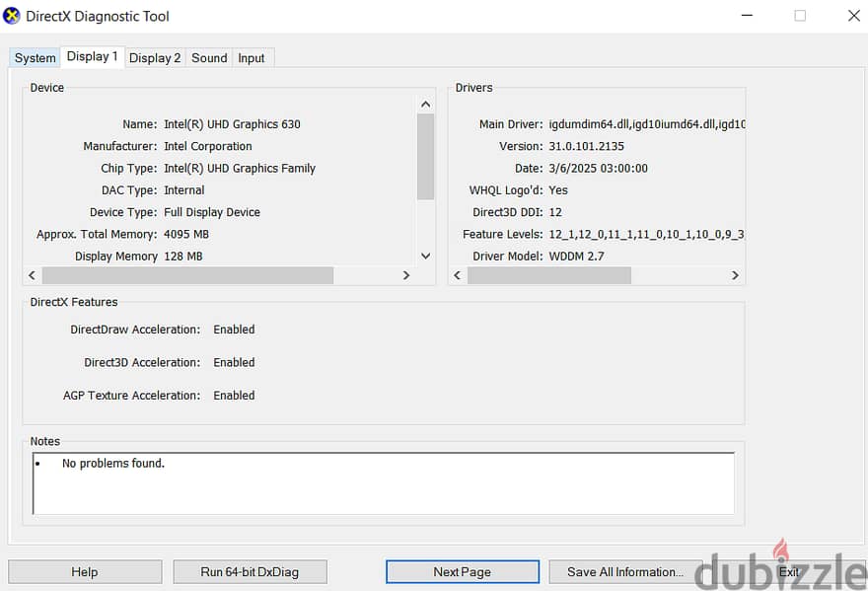Click the Main Driver igdumdim64.dll value

[647, 124]
